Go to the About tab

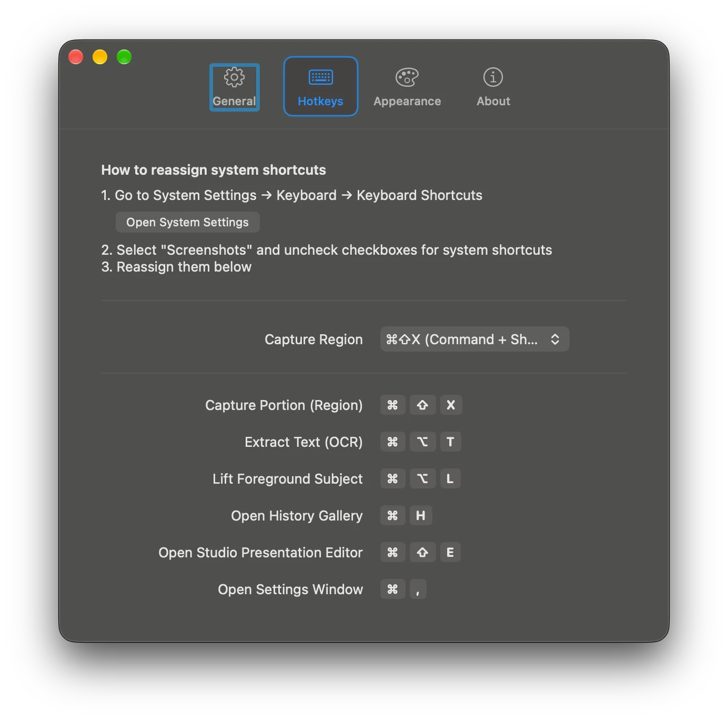(x=493, y=87)
